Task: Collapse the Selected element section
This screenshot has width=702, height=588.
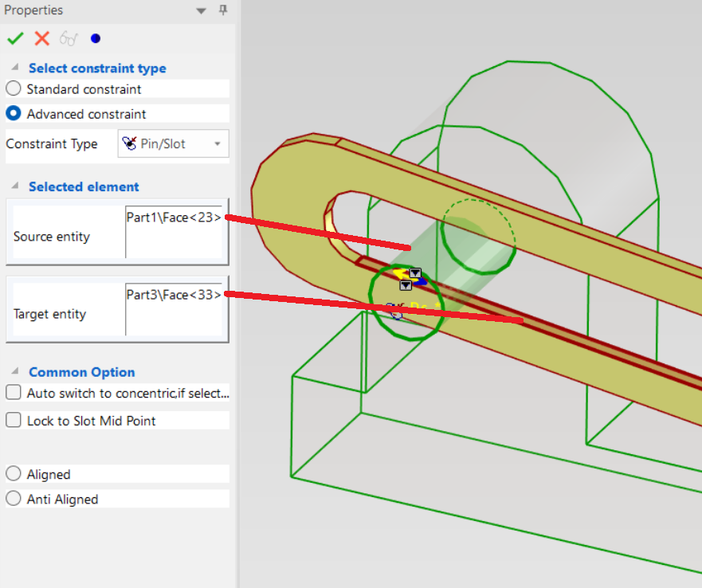Action: [x=16, y=186]
